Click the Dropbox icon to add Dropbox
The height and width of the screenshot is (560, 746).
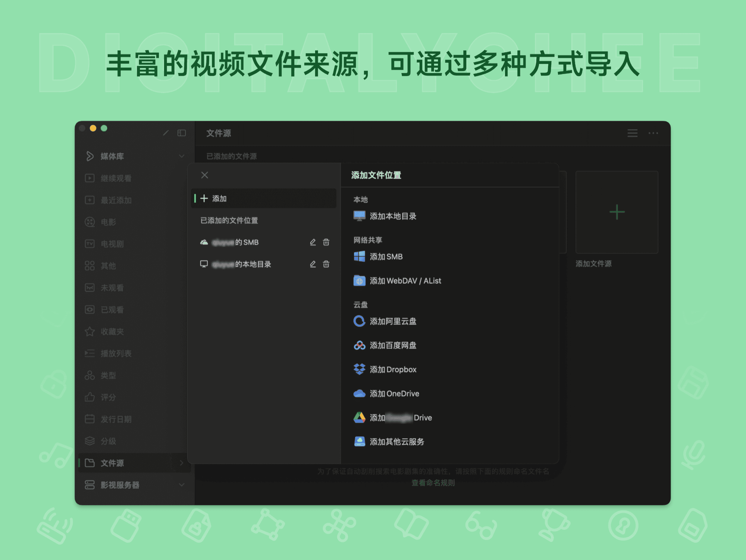[359, 370]
